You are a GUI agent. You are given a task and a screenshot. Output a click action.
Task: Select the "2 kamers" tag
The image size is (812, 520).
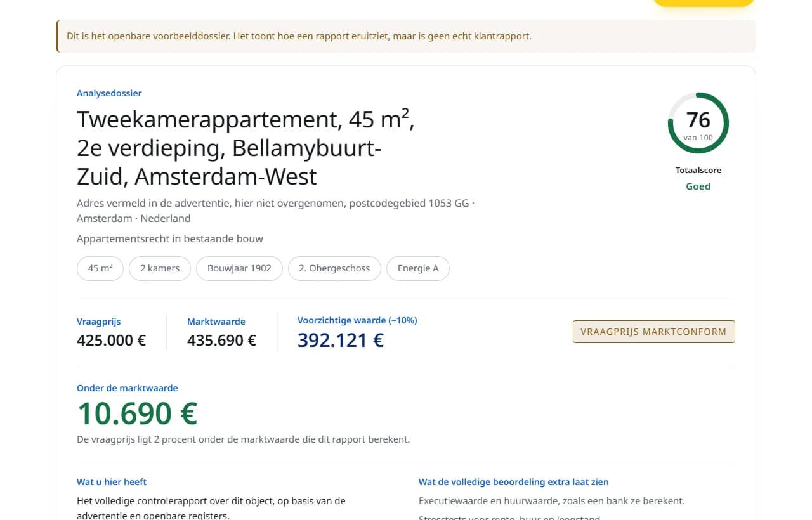tap(160, 268)
